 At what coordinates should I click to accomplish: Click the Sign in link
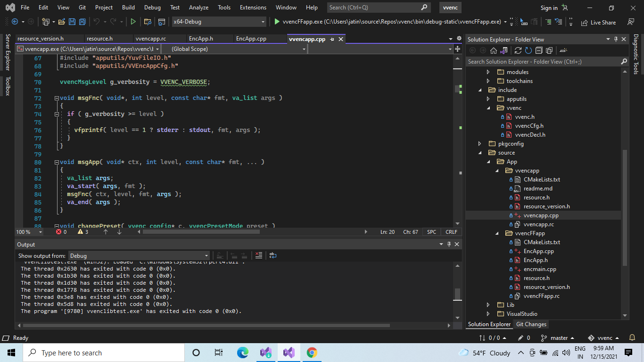click(x=548, y=8)
